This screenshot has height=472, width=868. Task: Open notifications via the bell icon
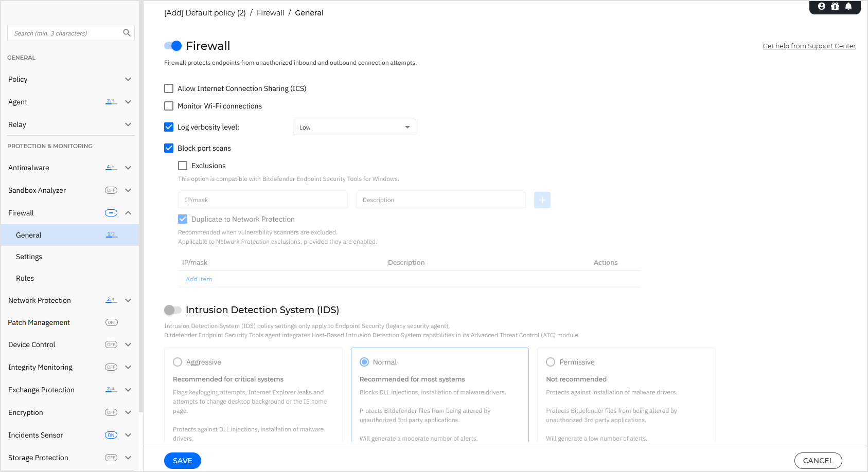(848, 7)
